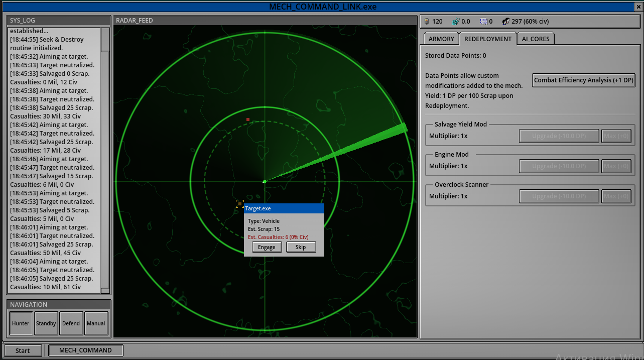This screenshot has height=360, width=644.
Task: Click the scrap battery icon in the status bar
Action: (x=427, y=22)
